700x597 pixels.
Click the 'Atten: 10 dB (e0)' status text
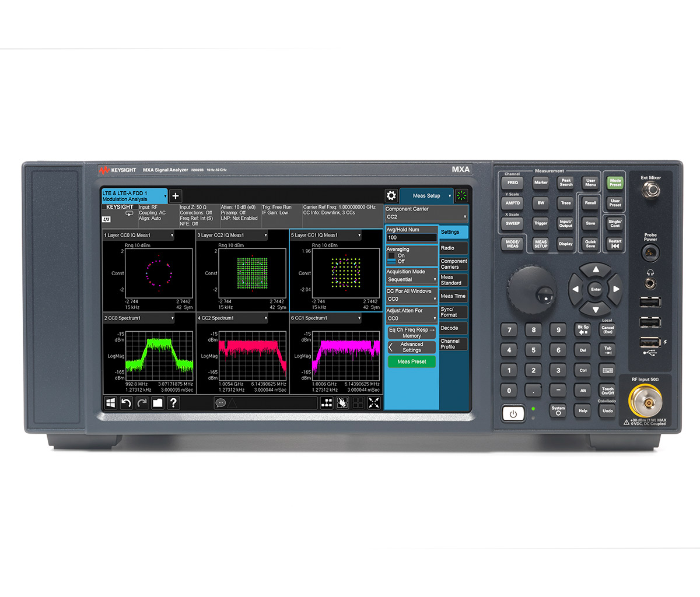238,207
